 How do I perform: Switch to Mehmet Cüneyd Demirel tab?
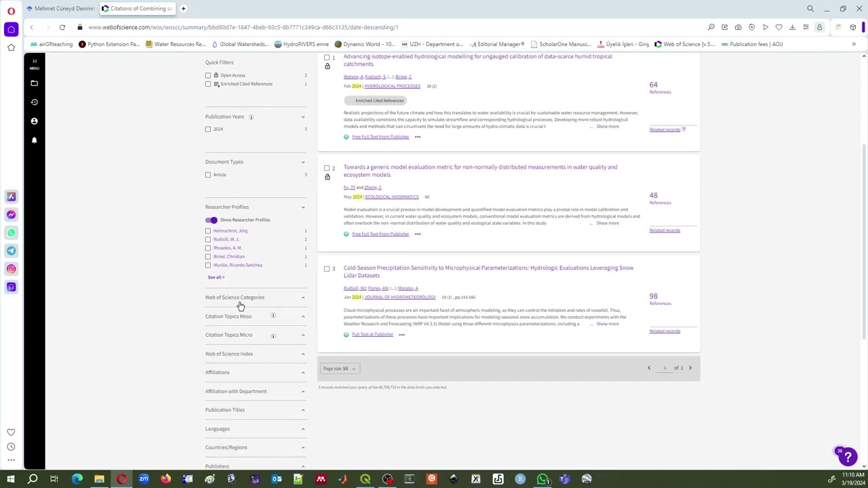point(61,8)
